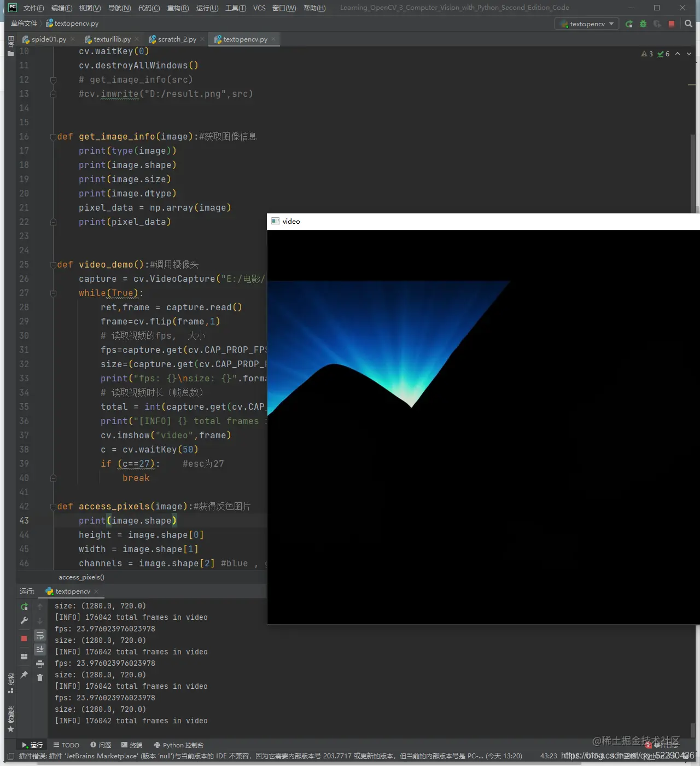The image size is (700, 766).
Task: Close the scratch_2.py tab
Action: tap(202, 39)
